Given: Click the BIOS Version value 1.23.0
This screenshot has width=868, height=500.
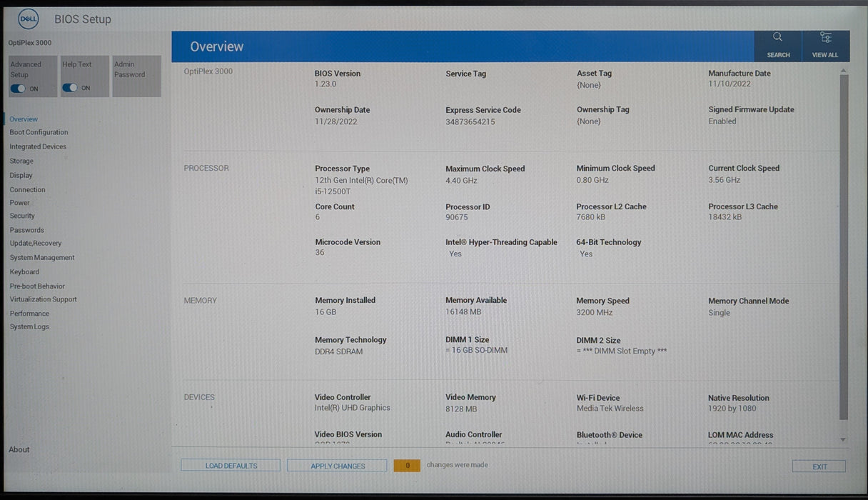Looking at the screenshot, I should [325, 84].
